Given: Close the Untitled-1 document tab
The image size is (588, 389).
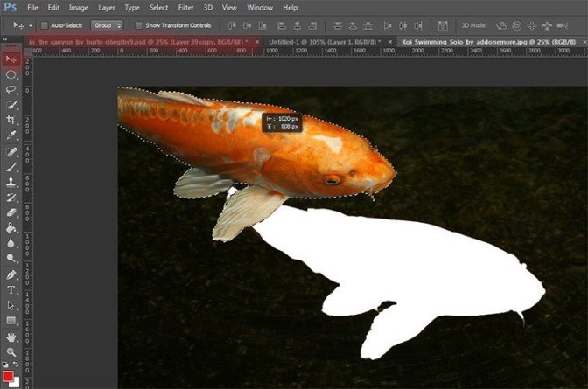Looking at the screenshot, I should (x=390, y=42).
